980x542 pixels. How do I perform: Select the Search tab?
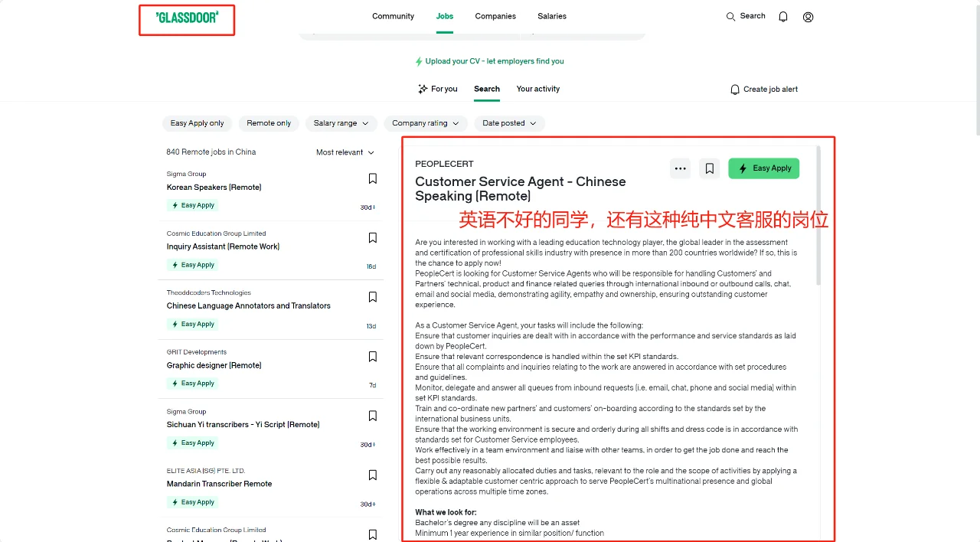coord(487,89)
